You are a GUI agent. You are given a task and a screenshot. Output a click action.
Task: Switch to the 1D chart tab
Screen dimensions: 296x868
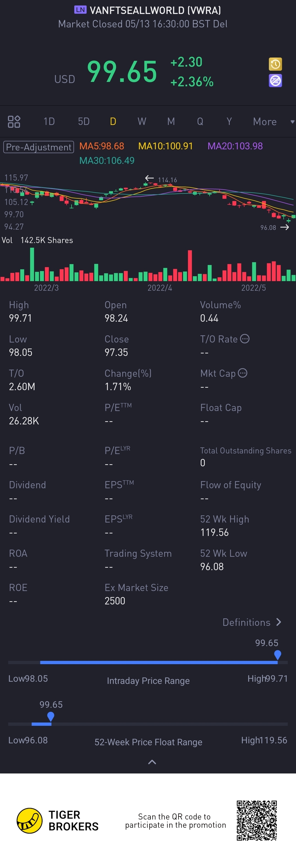click(x=49, y=122)
